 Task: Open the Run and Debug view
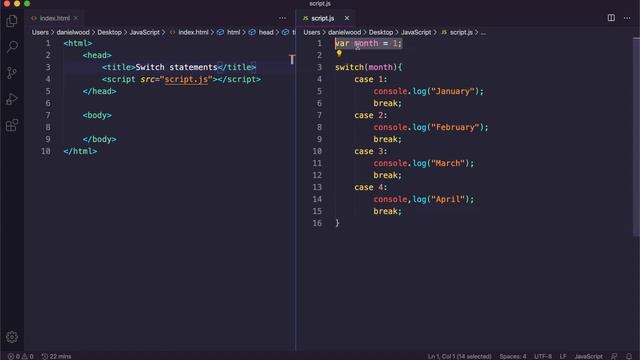[x=12, y=99]
